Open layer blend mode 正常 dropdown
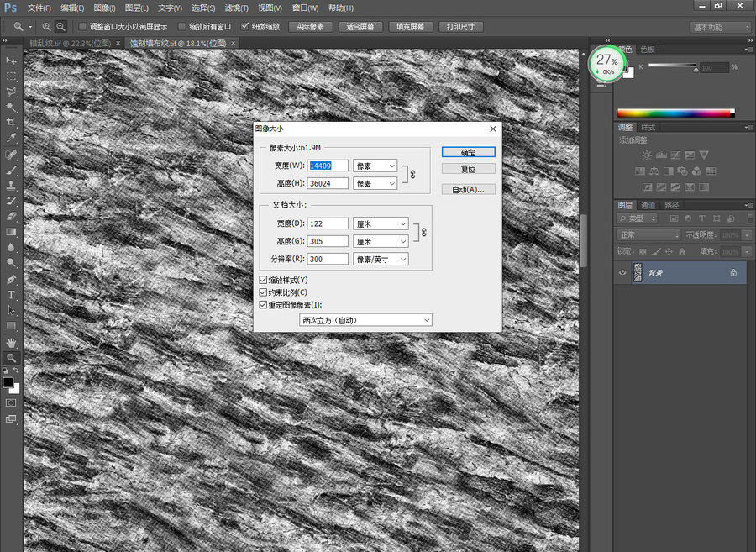The height and width of the screenshot is (552, 756). 648,234
